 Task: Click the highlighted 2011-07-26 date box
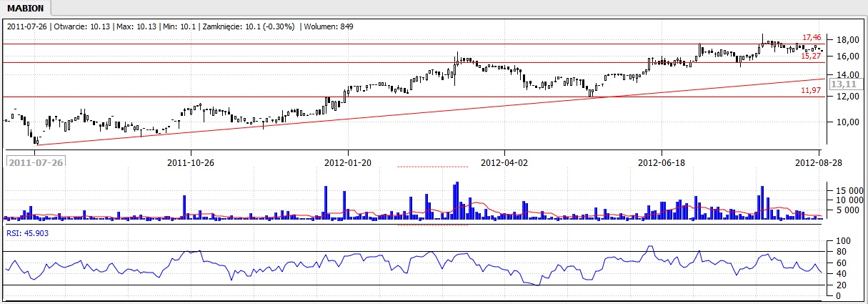coord(35,162)
